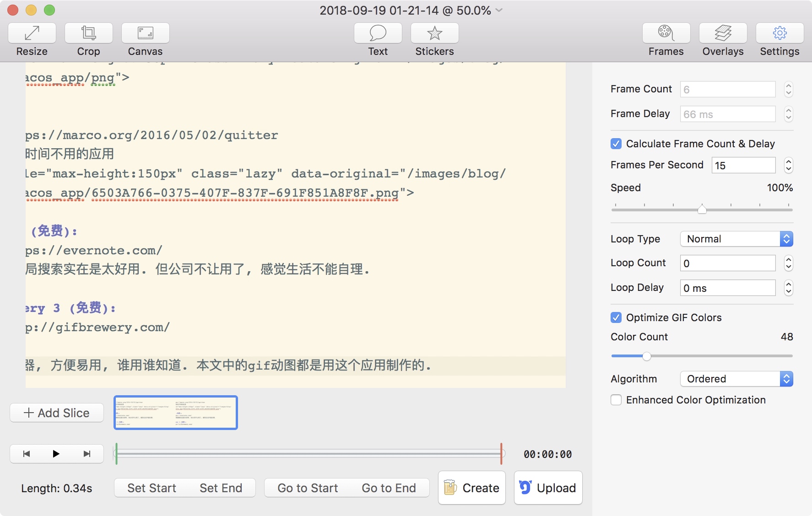Screen dimensions: 812x516
Task: Open the window title zoom dropdown
Action: 499,10
